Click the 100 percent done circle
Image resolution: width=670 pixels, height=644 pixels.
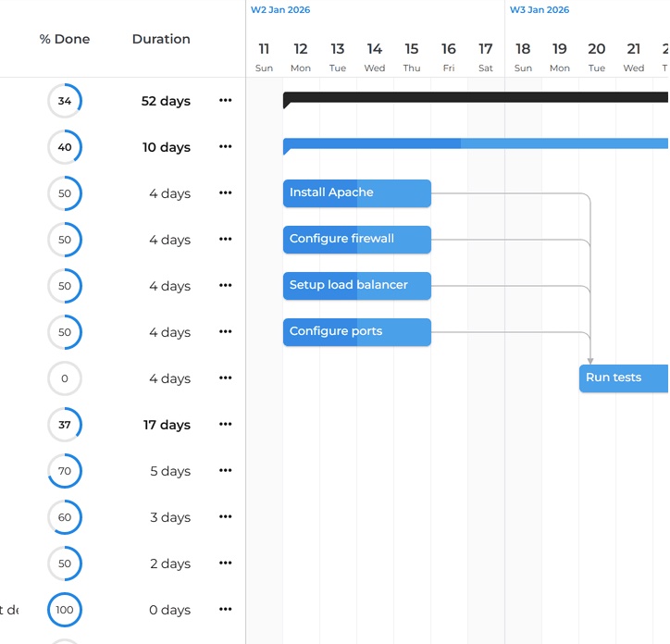(x=65, y=610)
